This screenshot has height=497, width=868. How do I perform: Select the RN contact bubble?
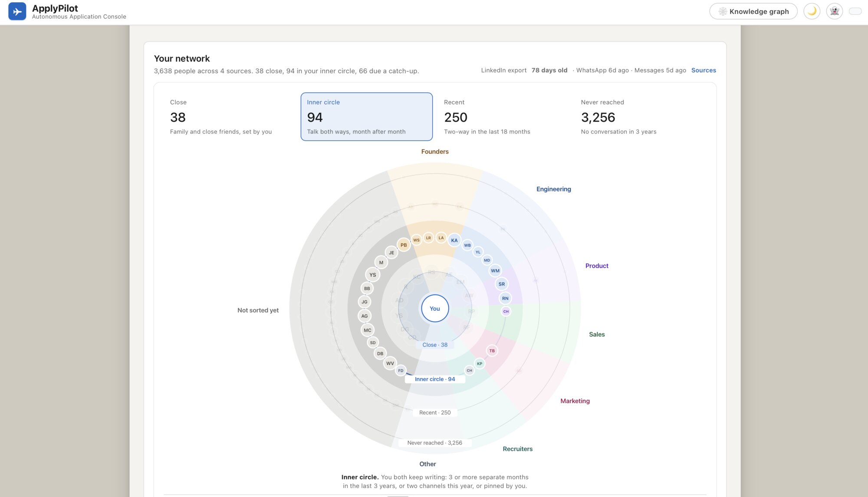[x=505, y=299]
